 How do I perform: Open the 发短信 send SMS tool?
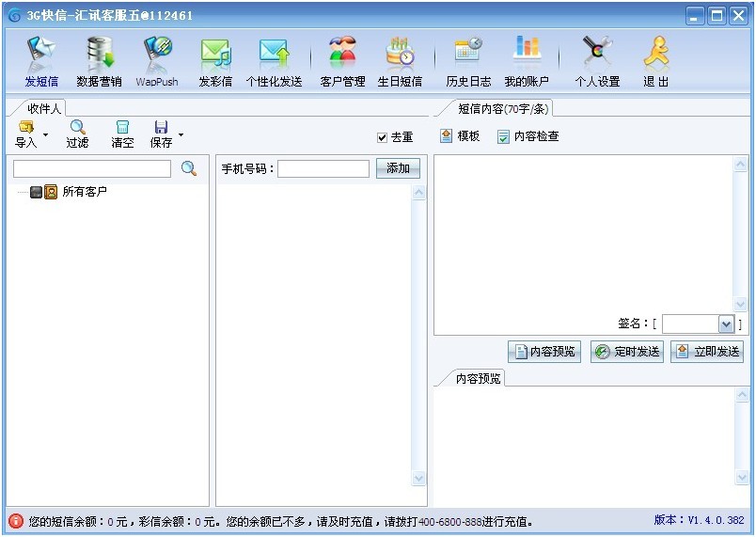pyautogui.click(x=41, y=62)
